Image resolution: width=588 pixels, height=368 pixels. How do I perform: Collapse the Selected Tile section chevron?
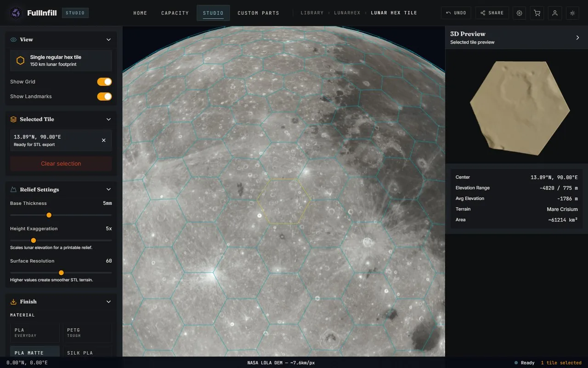coord(108,119)
